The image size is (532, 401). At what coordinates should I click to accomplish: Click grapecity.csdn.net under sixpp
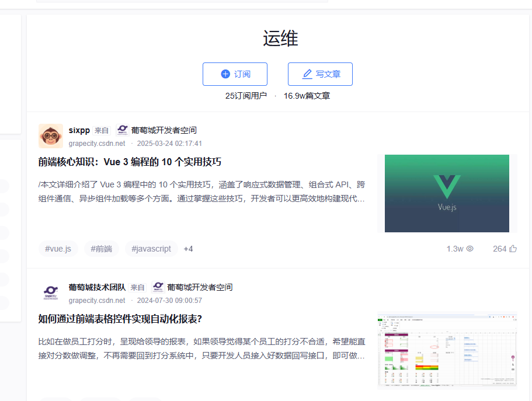tap(97, 144)
